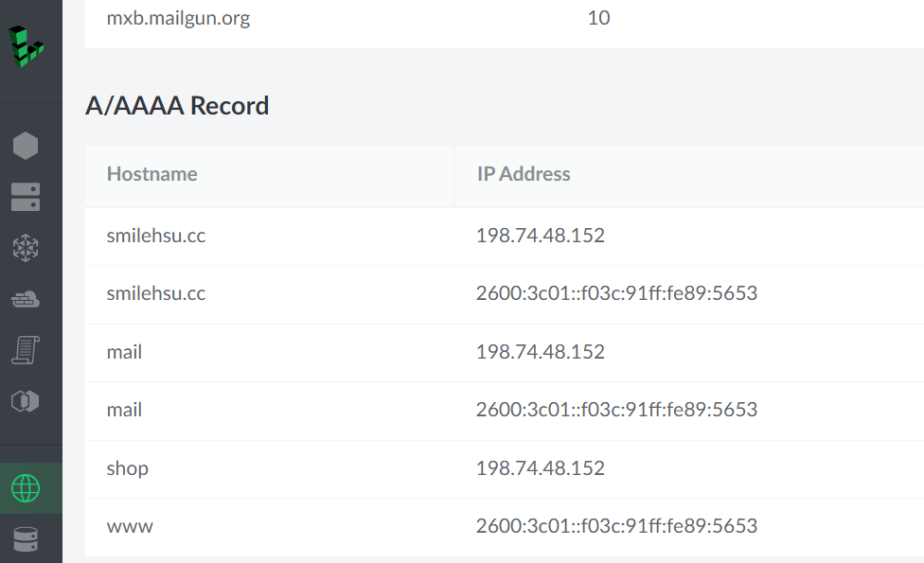Open Databases cylinder icon in sidebar

click(26, 539)
